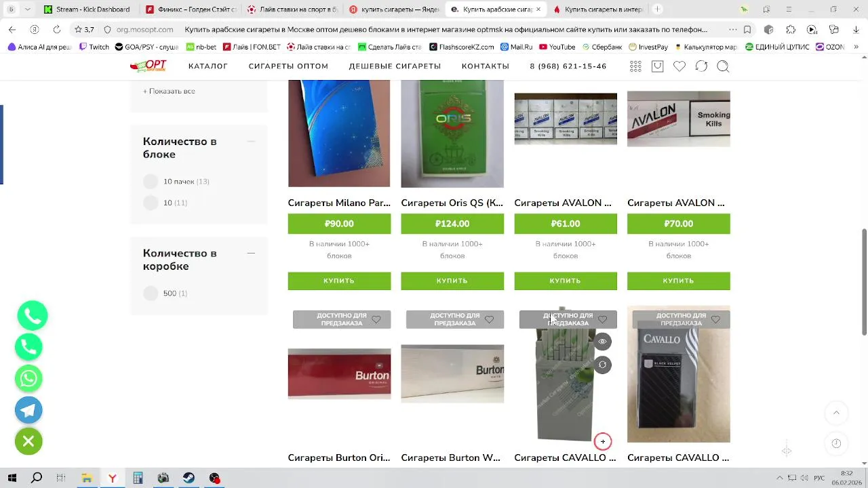Click compare icon on CAVALLO green pack
This screenshot has width=868, height=488.
602,365
